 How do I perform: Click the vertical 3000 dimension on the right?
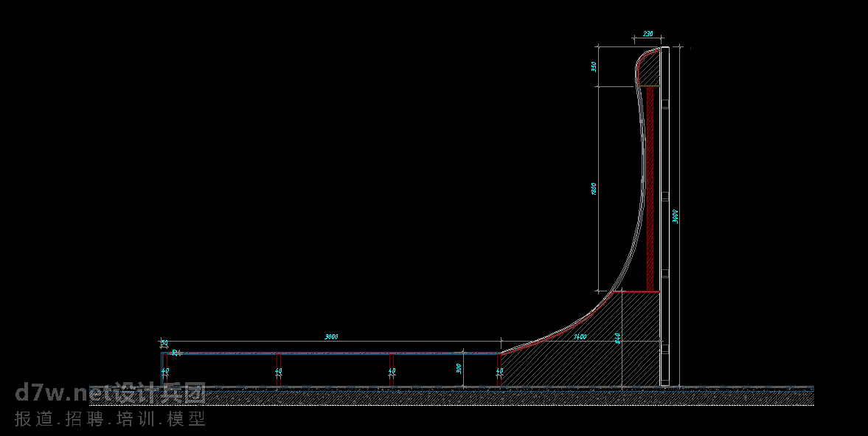[x=675, y=216]
